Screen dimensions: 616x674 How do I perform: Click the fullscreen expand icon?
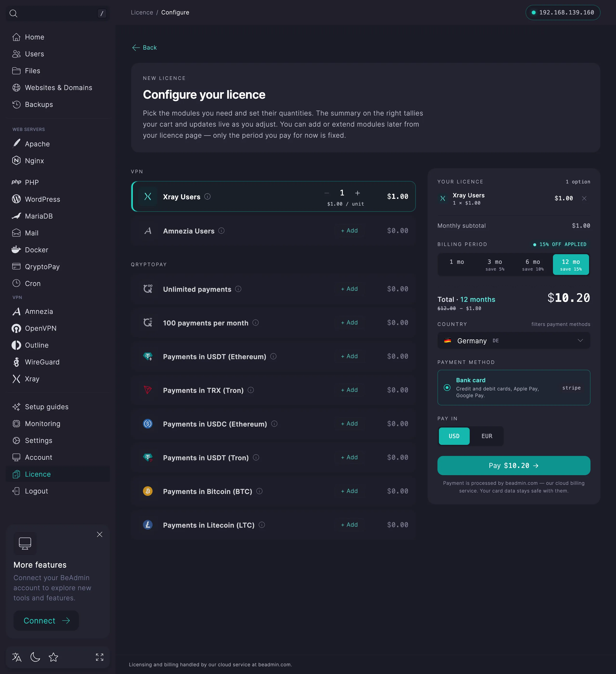[x=100, y=657]
